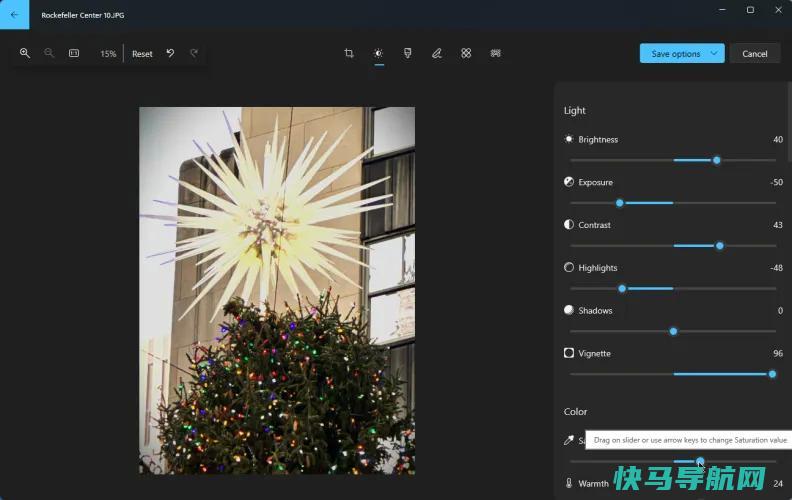
Task: Click the Shadows icon
Action: [x=569, y=310]
